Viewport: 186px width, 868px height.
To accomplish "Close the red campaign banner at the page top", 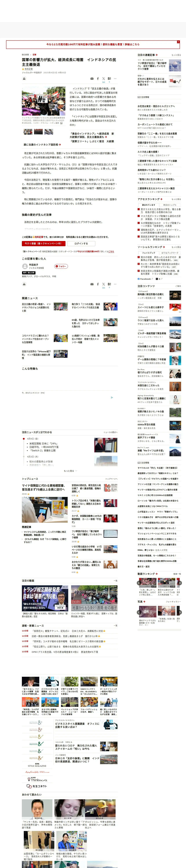I will 178,42.
